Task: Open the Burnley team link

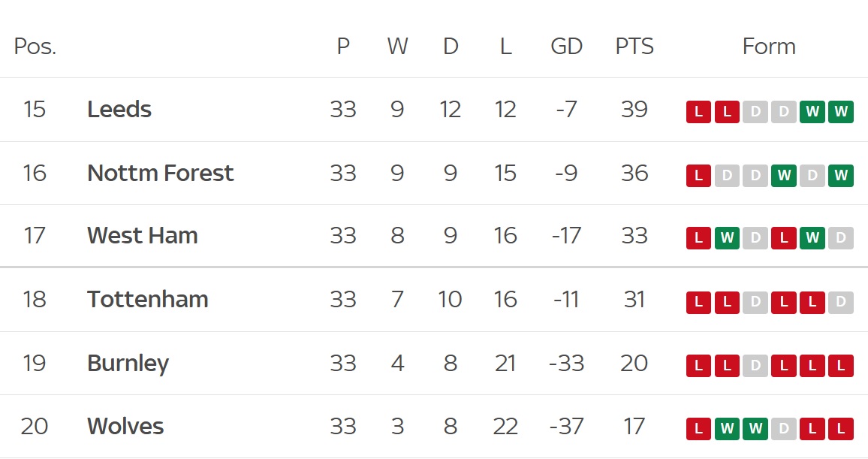Action: point(128,364)
